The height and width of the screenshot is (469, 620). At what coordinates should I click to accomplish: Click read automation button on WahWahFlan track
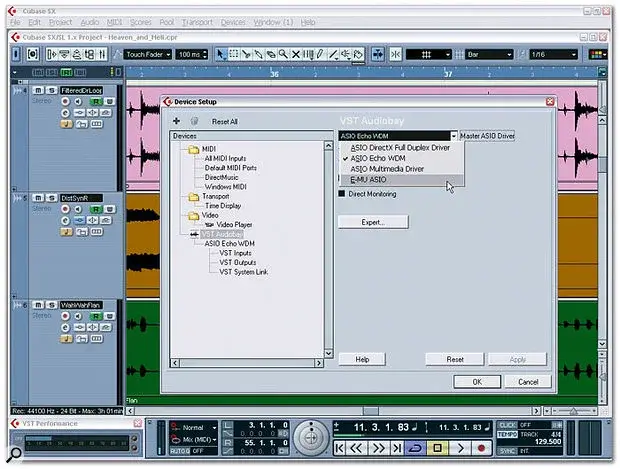(x=94, y=313)
